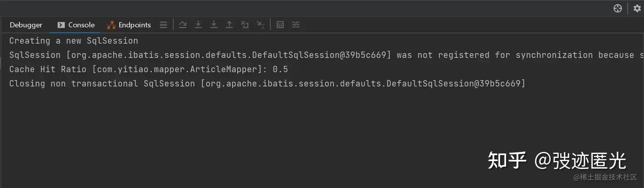Viewport: 644px width, 188px height.
Task: Click the Step Over icon
Action: [183, 25]
